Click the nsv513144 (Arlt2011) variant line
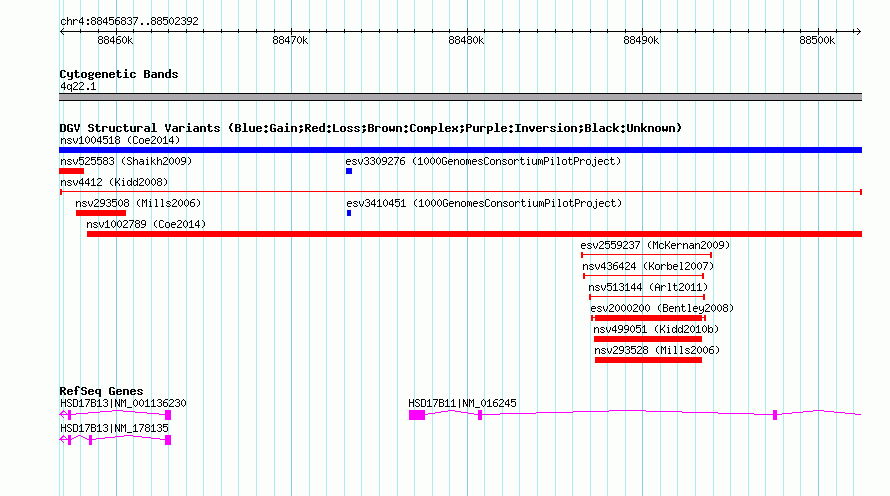This screenshot has width=890, height=496. coord(647,297)
